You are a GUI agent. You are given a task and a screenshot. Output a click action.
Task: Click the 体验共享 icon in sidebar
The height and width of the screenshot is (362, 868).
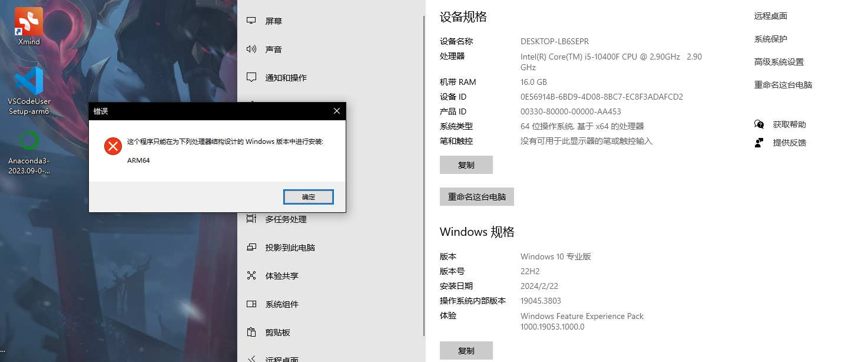pos(251,275)
